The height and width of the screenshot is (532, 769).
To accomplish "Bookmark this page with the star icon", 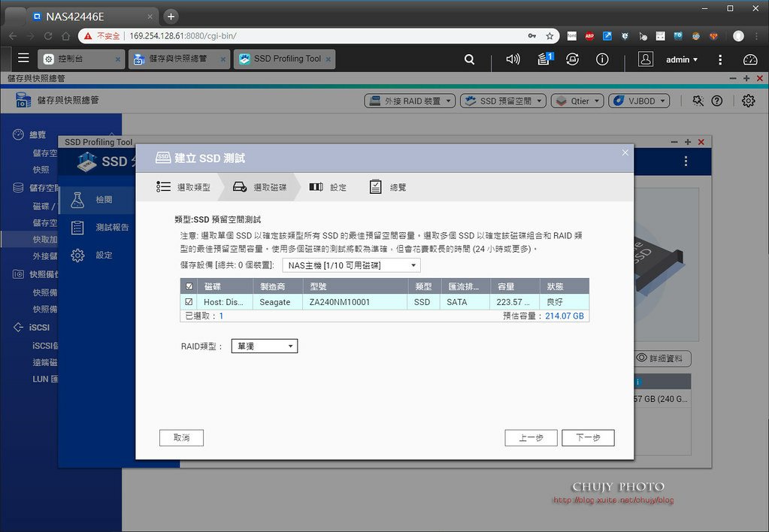I will pyautogui.click(x=550, y=36).
